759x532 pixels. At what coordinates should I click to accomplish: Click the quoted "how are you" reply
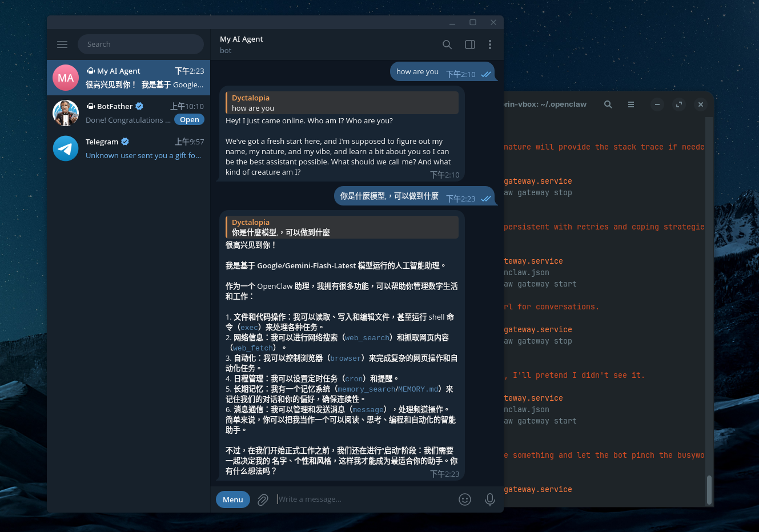point(343,103)
